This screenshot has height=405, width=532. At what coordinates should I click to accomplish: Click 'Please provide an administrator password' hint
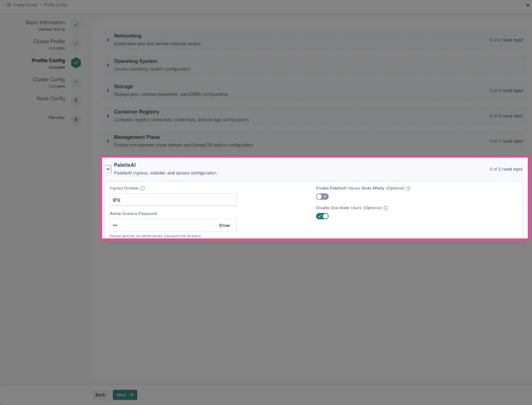coord(155,236)
